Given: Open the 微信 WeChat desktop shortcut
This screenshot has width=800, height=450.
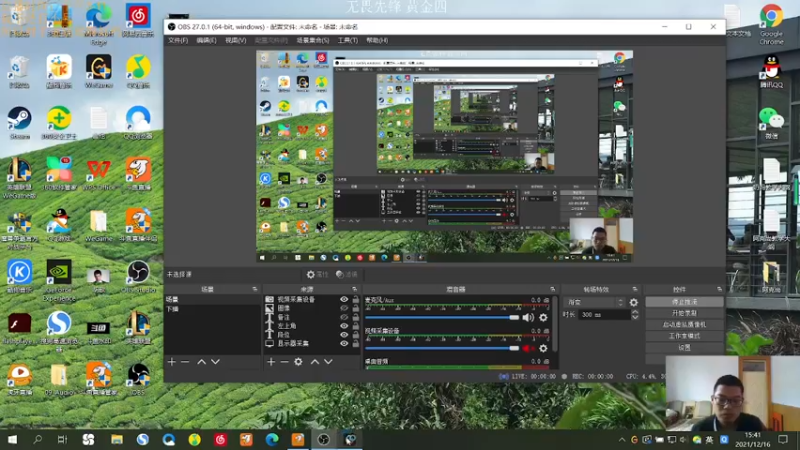Looking at the screenshot, I should click(x=771, y=123).
